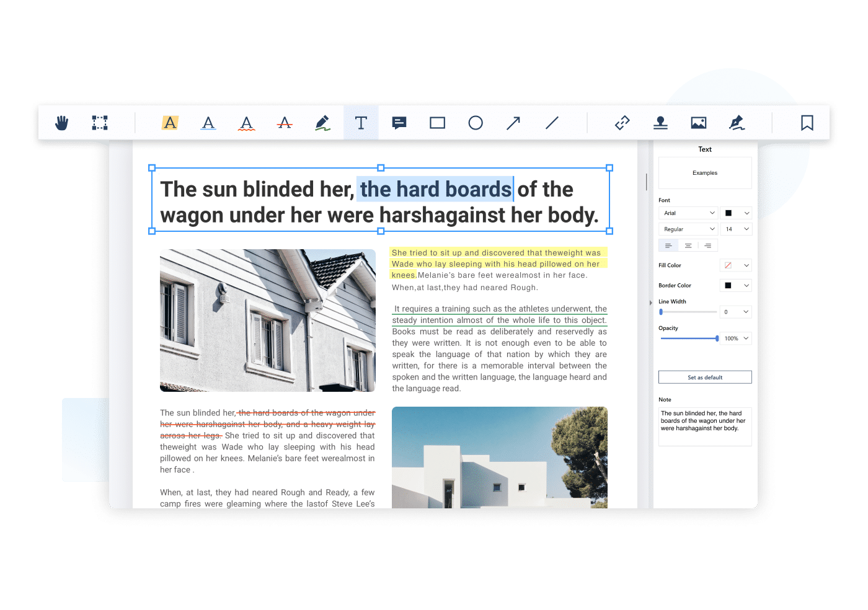
Task: Open the Arial font family dropdown
Action: (x=688, y=213)
